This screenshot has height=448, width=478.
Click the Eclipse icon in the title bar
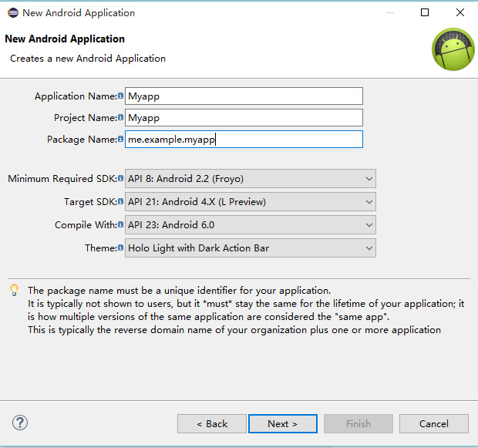(x=13, y=13)
